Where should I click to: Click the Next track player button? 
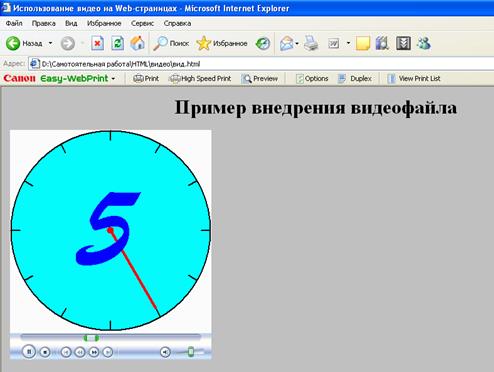(107, 352)
